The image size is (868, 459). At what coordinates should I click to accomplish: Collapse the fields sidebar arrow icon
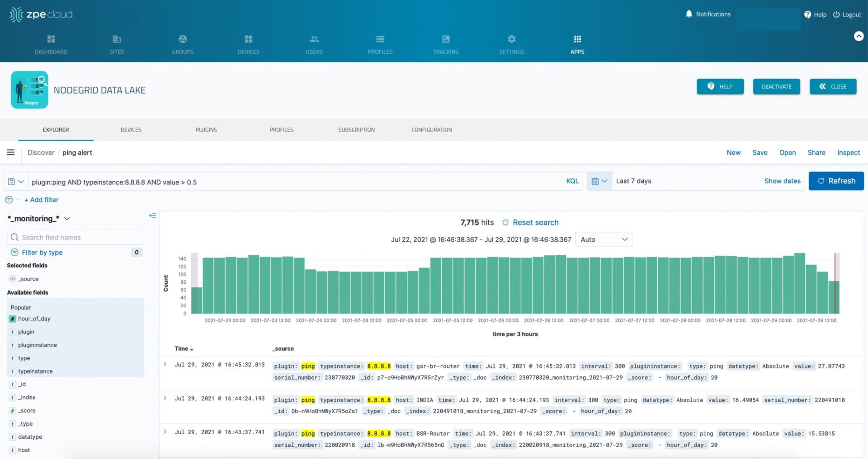coord(152,215)
